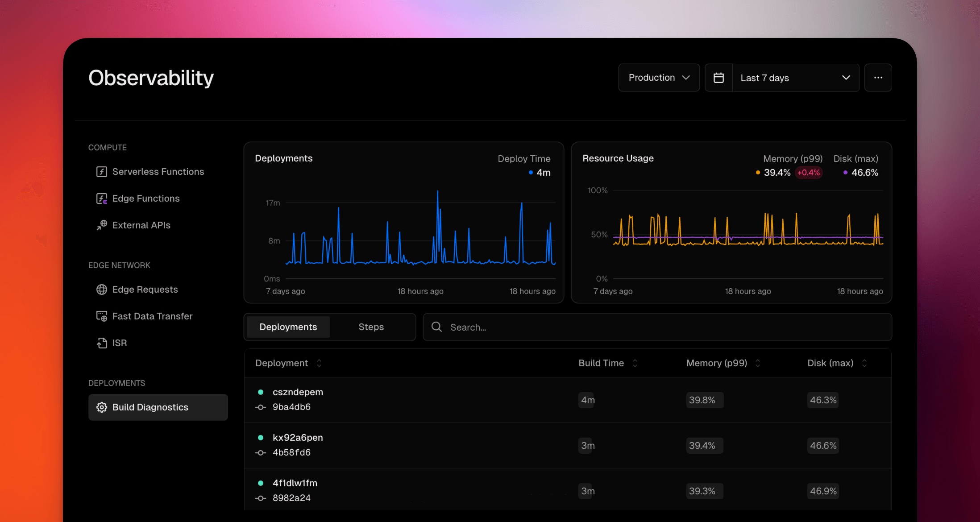Click the ISR icon in sidebar
Viewport: 980px width, 522px height.
click(x=102, y=343)
